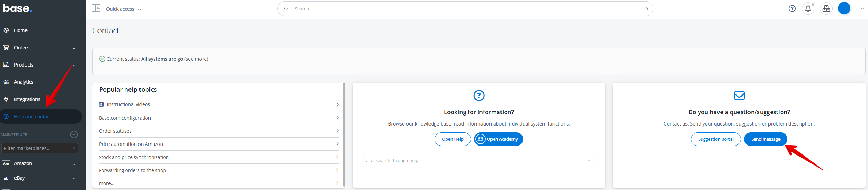Expand the Orders menu chevron
868x190 pixels.
[x=74, y=48]
